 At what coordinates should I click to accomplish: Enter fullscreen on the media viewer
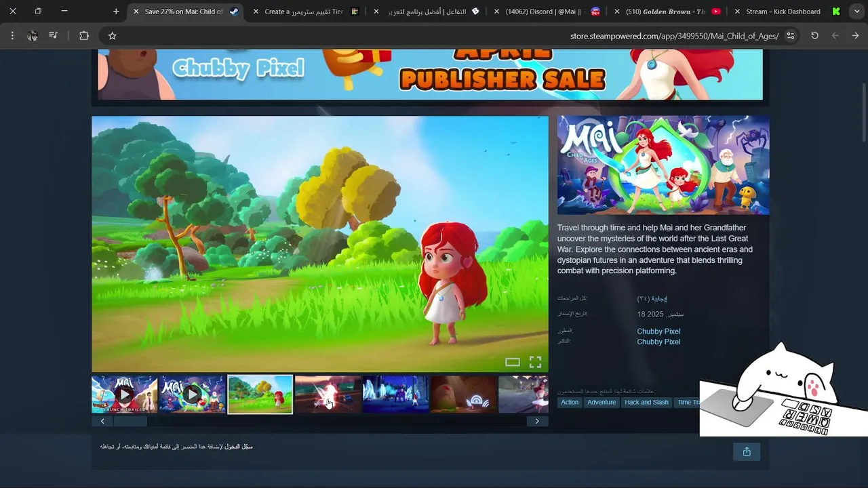coord(535,362)
